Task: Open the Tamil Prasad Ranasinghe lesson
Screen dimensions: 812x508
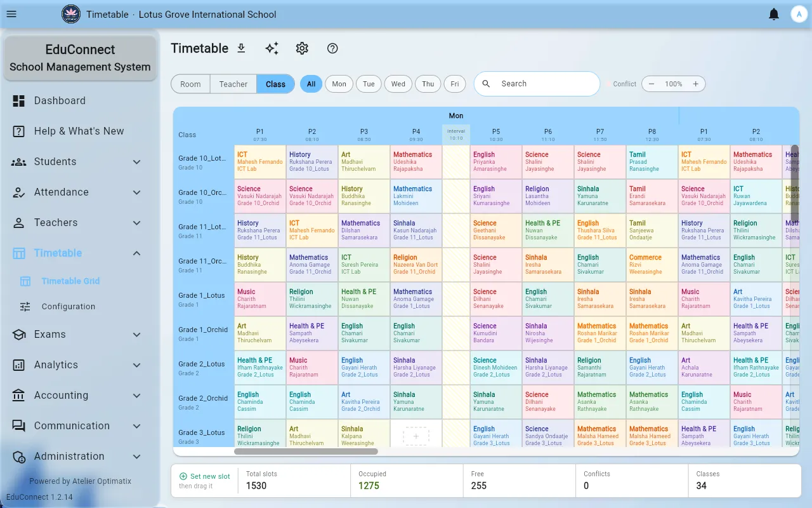Action: click(x=652, y=161)
